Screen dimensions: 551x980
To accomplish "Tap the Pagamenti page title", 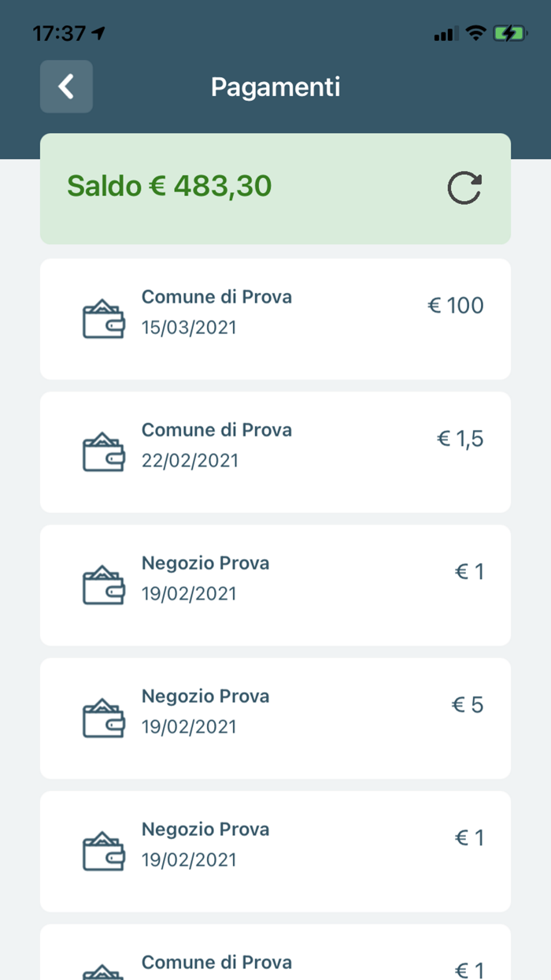I will [275, 87].
